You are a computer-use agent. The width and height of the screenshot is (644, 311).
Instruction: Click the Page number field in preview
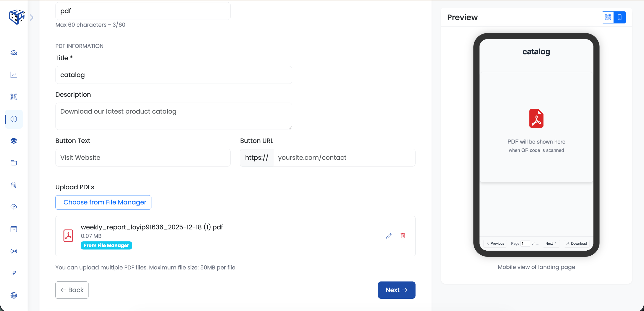(525, 243)
